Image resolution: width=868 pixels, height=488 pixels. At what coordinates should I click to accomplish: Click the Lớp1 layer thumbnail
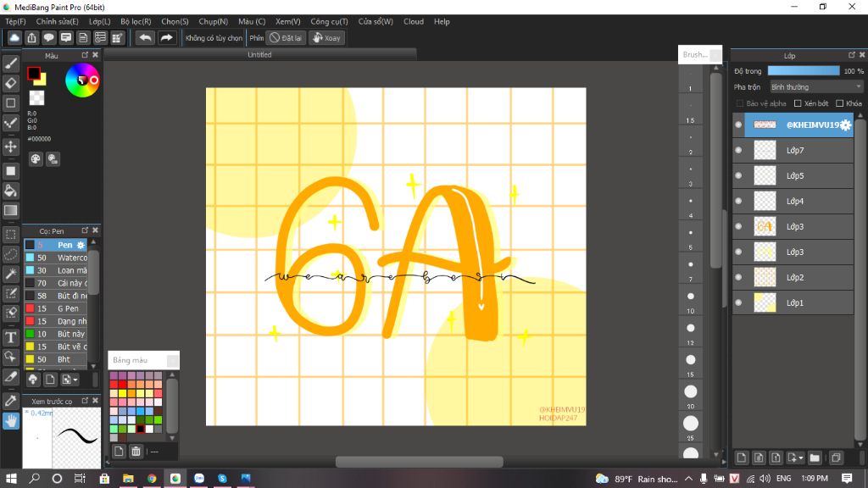pyautogui.click(x=765, y=302)
